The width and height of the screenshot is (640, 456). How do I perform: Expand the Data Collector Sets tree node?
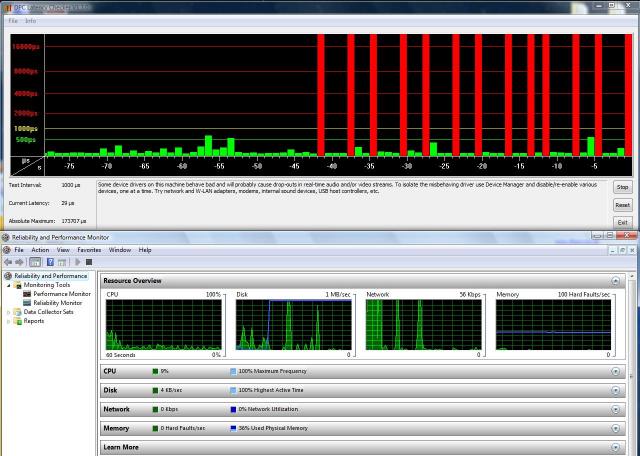[9, 312]
